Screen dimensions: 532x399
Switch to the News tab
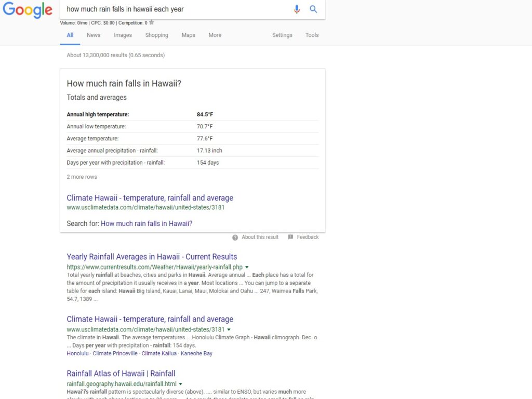pos(94,35)
